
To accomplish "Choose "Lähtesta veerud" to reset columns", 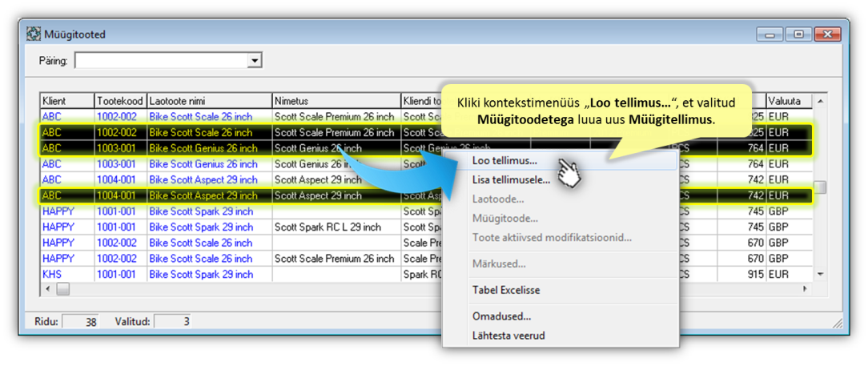I will [508, 335].
